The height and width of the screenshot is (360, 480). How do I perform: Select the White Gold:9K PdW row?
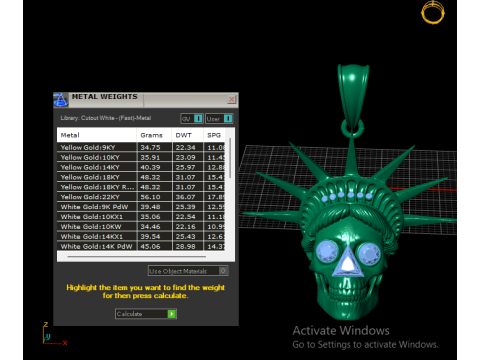pyautogui.click(x=141, y=207)
